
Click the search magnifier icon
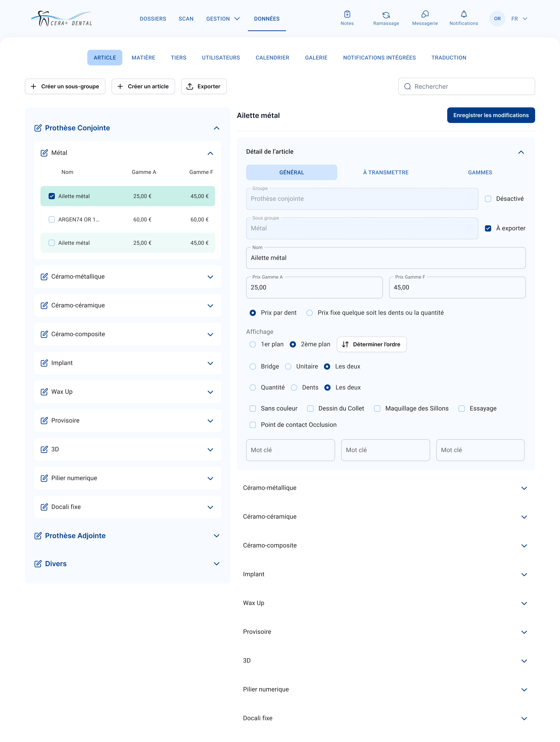[x=407, y=87]
